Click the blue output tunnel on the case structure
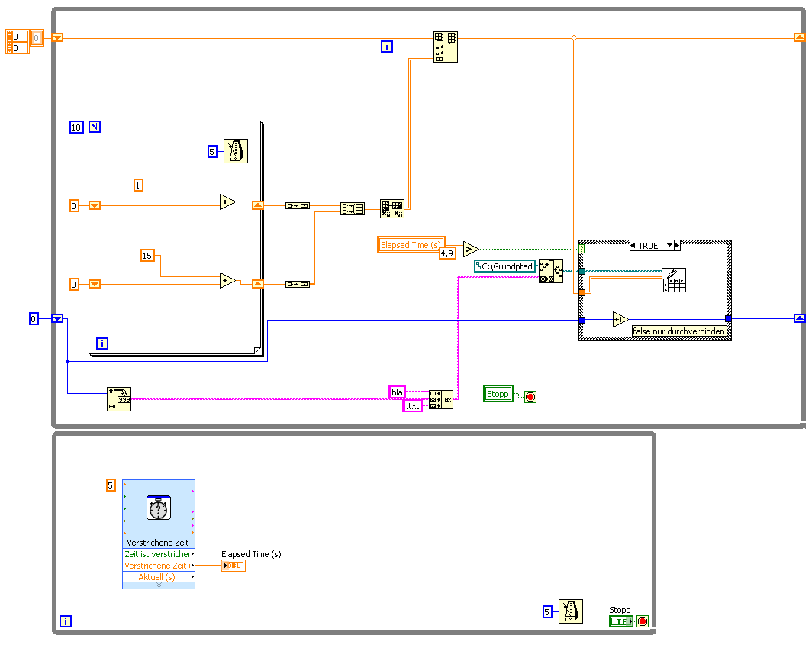 pyautogui.click(x=728, y=318)
